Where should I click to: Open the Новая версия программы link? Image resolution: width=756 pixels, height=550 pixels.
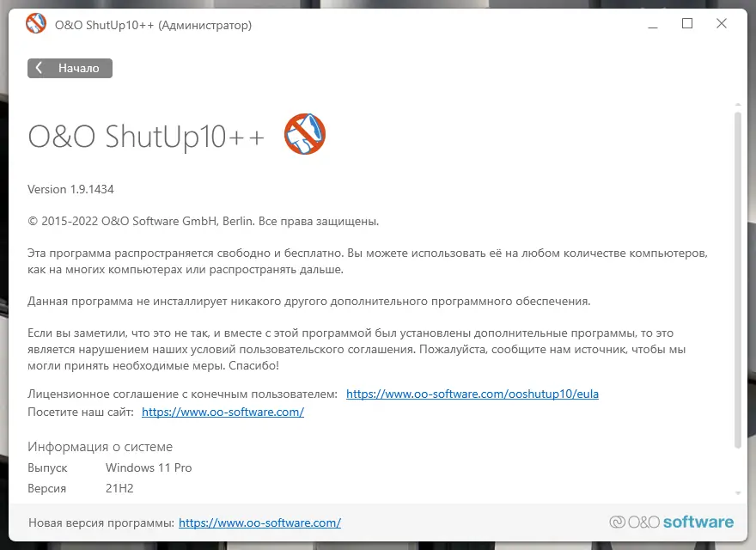[x=259, y=522]
